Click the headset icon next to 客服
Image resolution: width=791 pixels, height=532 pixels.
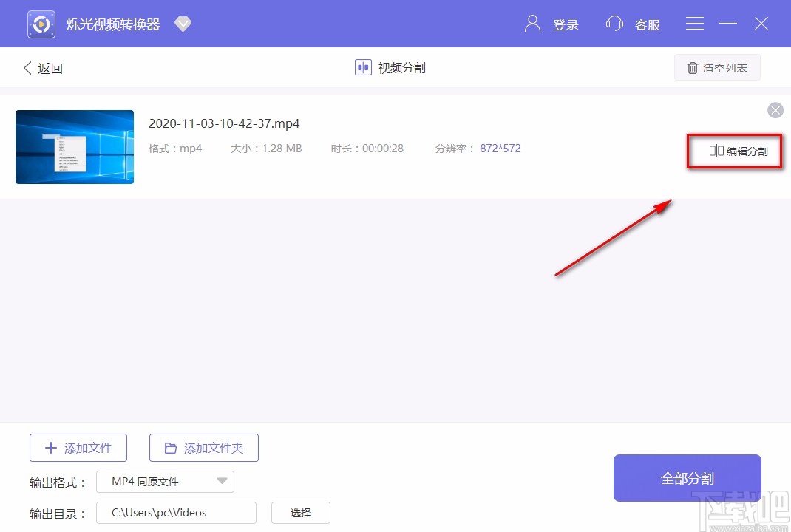614,23
